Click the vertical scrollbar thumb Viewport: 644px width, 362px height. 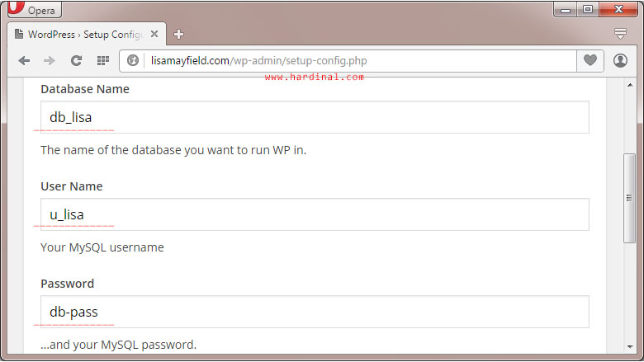pyautogui.click(x=630, y=199)
